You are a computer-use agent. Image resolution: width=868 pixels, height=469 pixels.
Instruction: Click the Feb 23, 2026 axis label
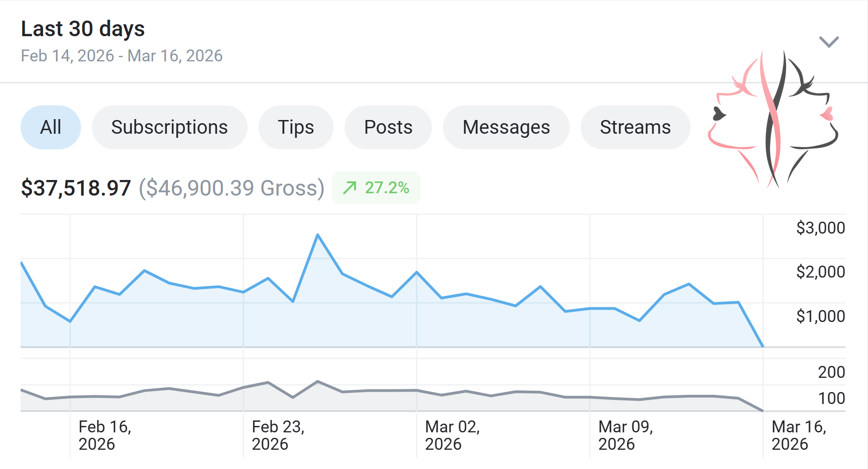pyautogui.click(x=278, y=435)
